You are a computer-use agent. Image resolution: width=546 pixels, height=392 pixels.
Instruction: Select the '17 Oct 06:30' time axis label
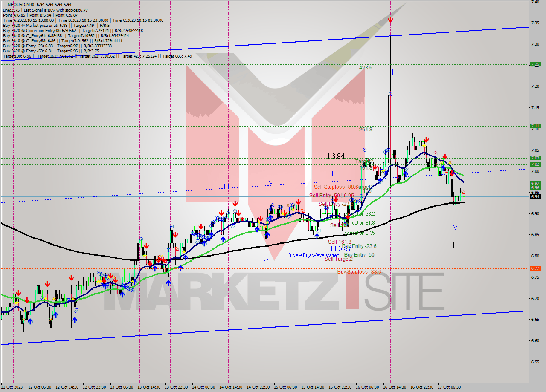click(x=450, y=387)
